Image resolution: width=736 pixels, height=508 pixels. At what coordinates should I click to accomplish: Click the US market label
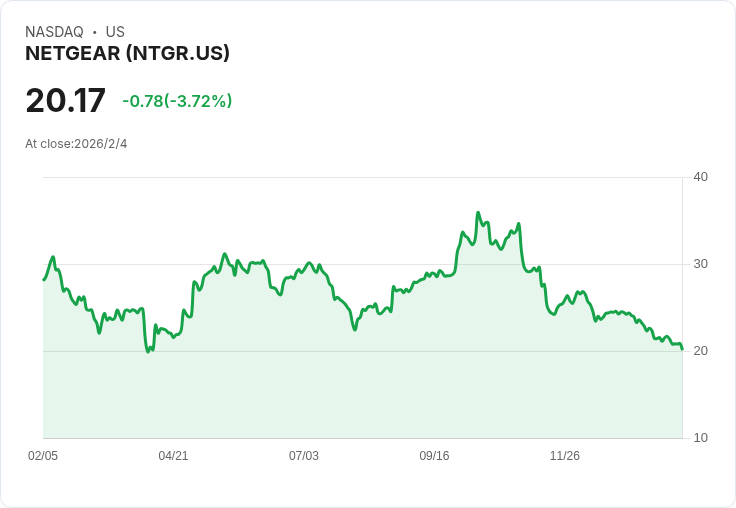tap(115, 32)
